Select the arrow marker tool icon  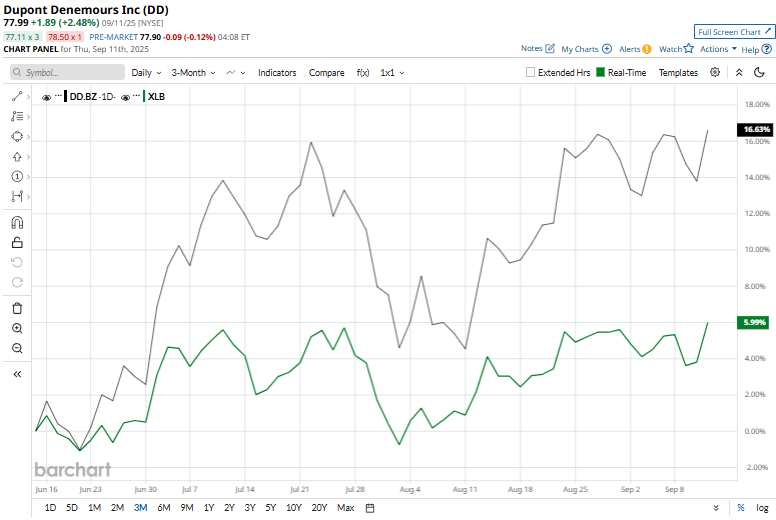click(17, 157)
